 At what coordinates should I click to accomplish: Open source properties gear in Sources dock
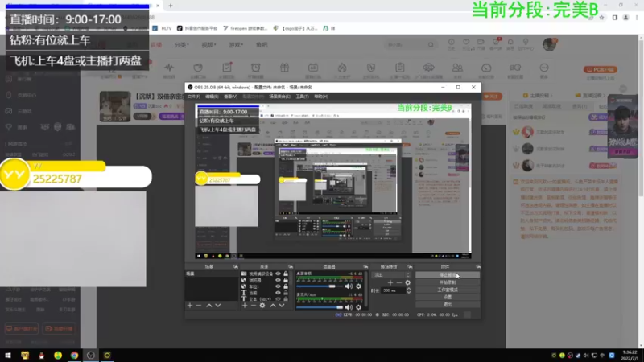click(x=262, y=306)
